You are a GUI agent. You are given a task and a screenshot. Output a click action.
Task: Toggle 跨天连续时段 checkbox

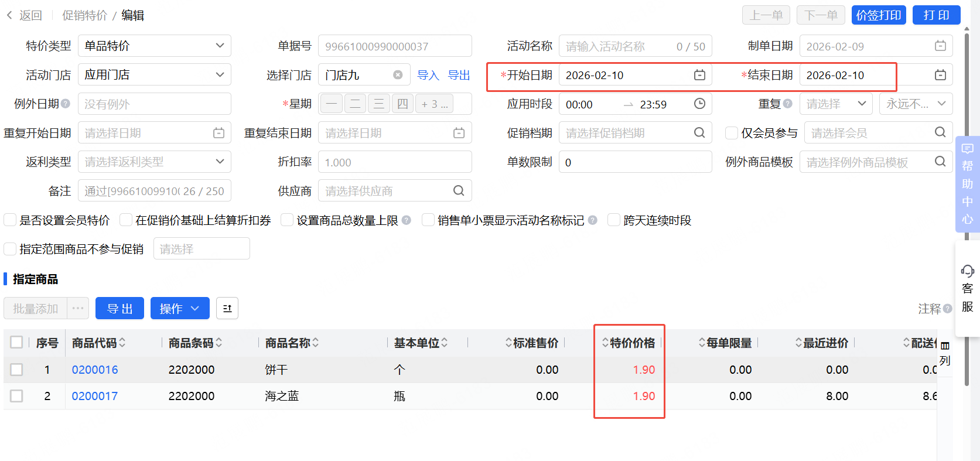pyautogui.click(x=614, y=220)
